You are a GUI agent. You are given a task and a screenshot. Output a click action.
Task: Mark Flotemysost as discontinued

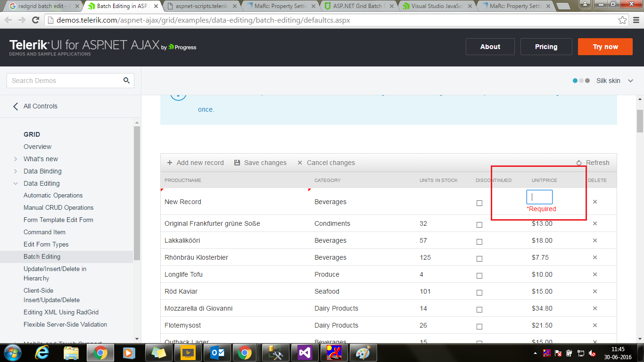479,327
